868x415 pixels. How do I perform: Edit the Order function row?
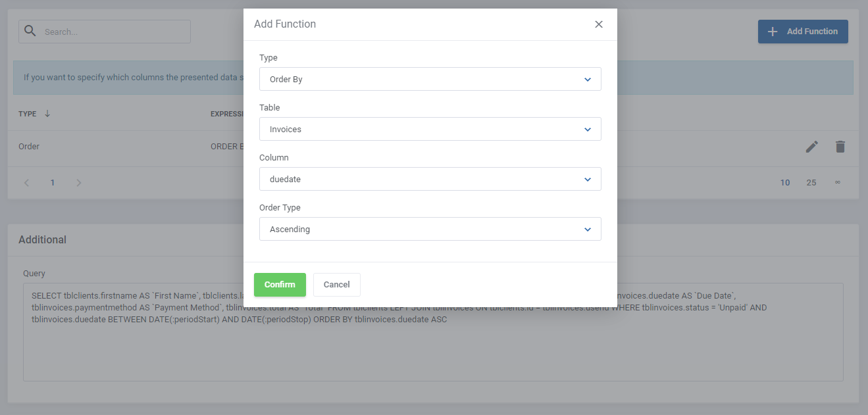coord(812,147)
